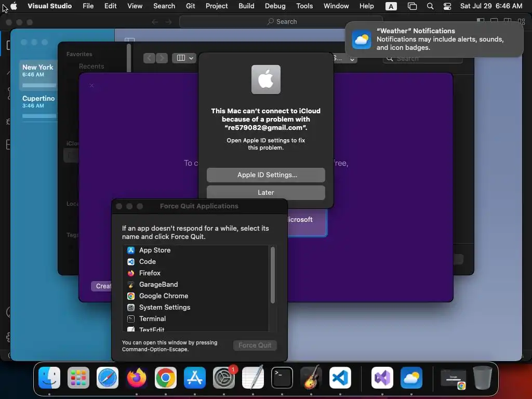Select Terminal in Force Quit list

tap(196, 318)
